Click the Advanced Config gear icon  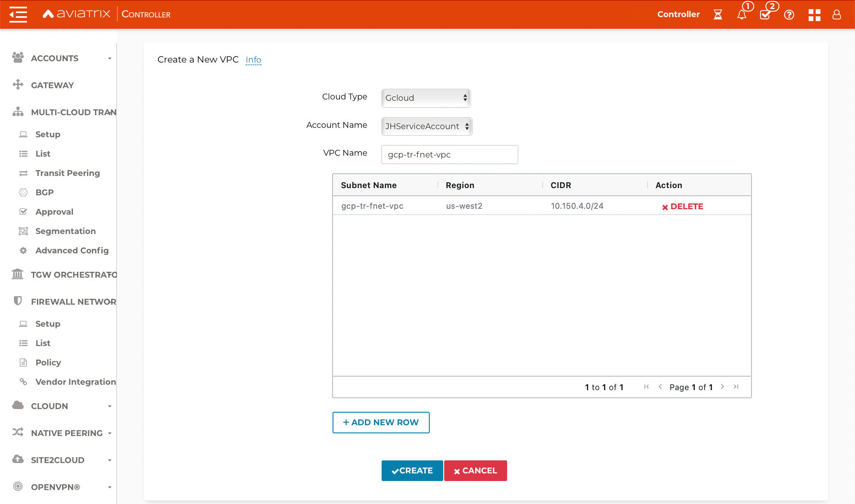(x=23, y=251)
